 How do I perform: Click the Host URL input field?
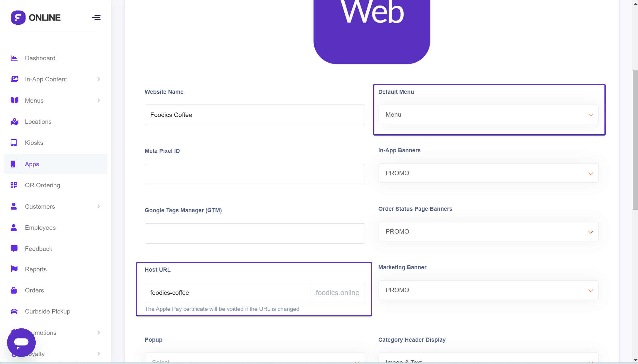click(x=227, y=293)
